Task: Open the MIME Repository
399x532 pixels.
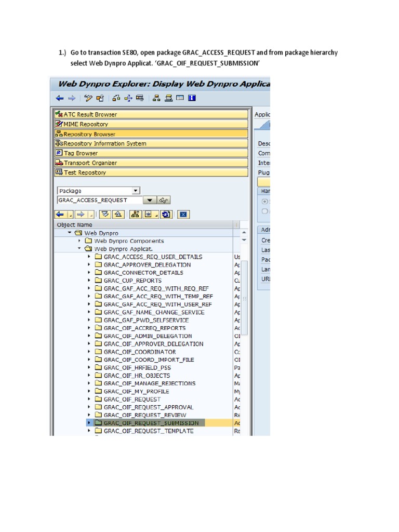Action: click(x=151, y=124)
